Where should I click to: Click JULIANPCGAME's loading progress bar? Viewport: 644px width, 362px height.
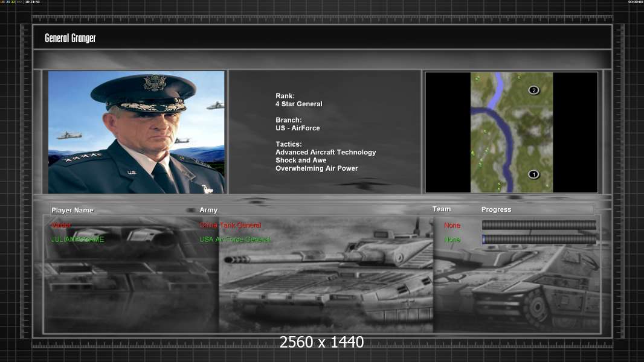point(539,240)
